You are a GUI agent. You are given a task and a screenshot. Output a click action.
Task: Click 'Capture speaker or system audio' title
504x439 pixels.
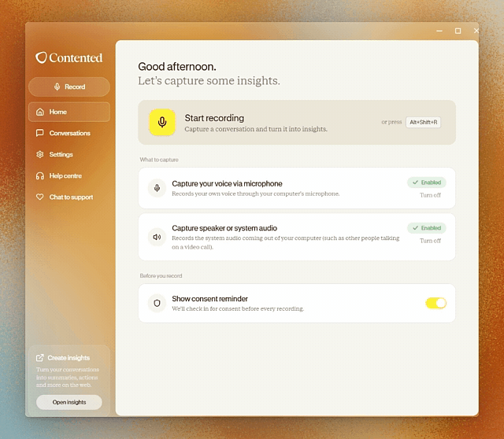coord(224,228)
